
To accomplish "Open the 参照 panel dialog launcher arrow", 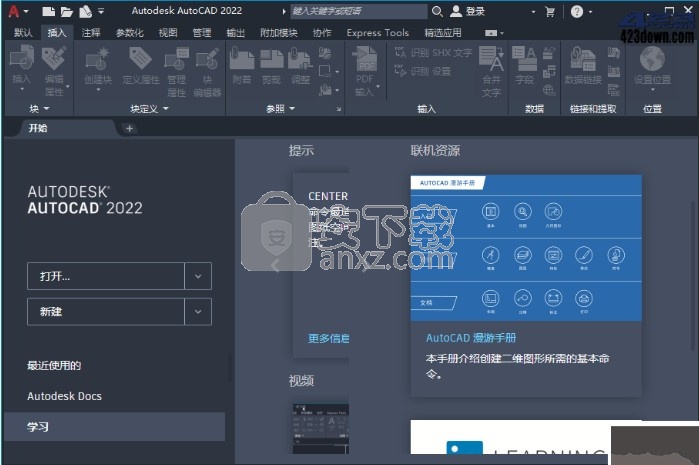I will point(339,109).
